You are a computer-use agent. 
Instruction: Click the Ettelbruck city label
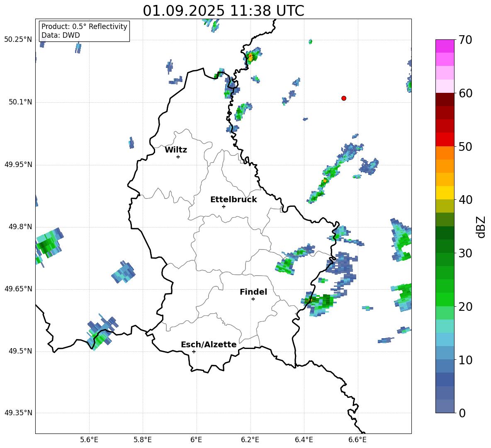[x=233, y=200]
